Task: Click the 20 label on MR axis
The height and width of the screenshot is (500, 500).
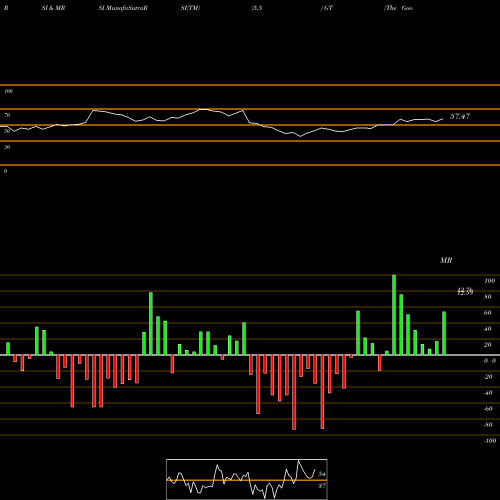Action: (488, 345)
